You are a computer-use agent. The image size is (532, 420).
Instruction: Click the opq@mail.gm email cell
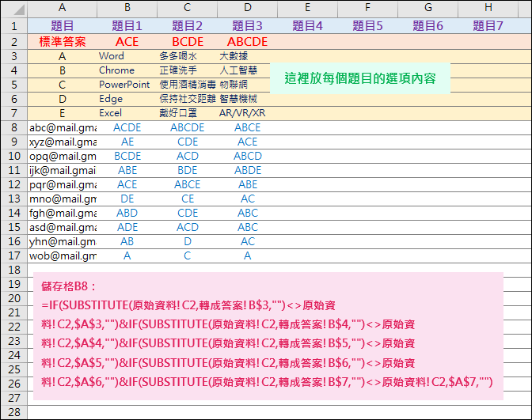[x=62, y=156]
